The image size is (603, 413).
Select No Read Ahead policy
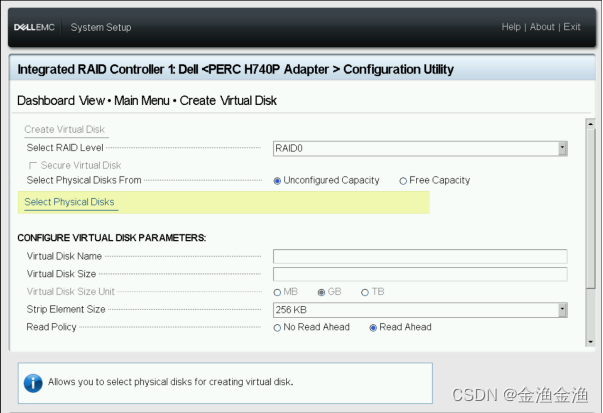point(277,328)
